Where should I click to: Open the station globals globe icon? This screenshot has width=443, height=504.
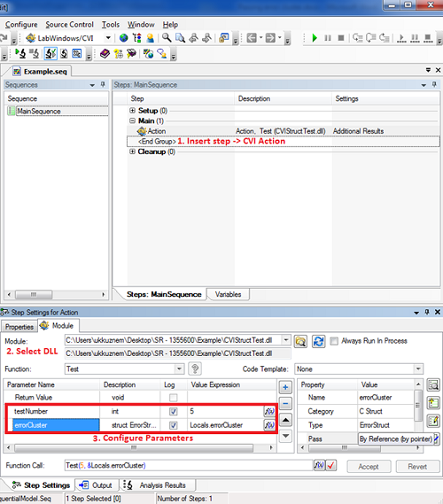point(123,38)
